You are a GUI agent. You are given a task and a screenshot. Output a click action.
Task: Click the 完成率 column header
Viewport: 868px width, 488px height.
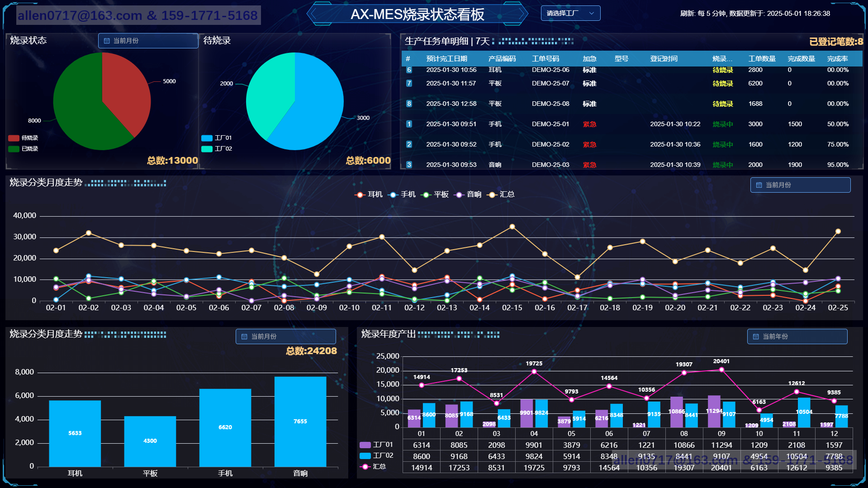837,59
